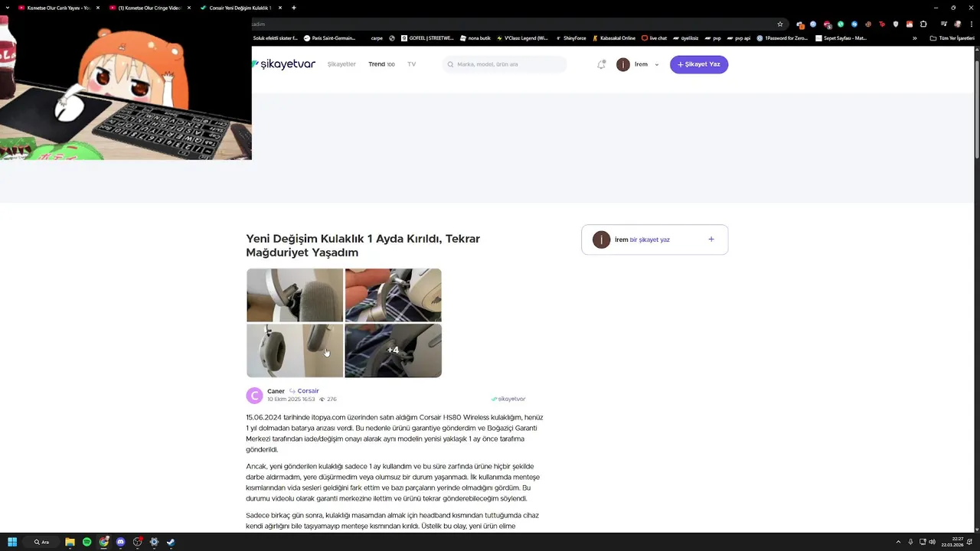Open the Caner author name link

tap(276, 391)
